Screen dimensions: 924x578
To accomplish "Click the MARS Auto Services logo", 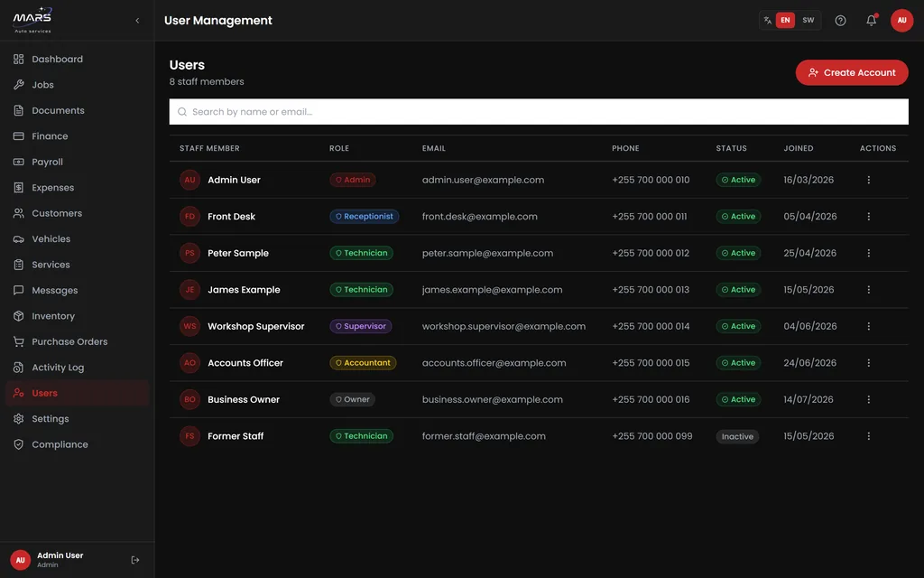I will [x=32, y=20].
